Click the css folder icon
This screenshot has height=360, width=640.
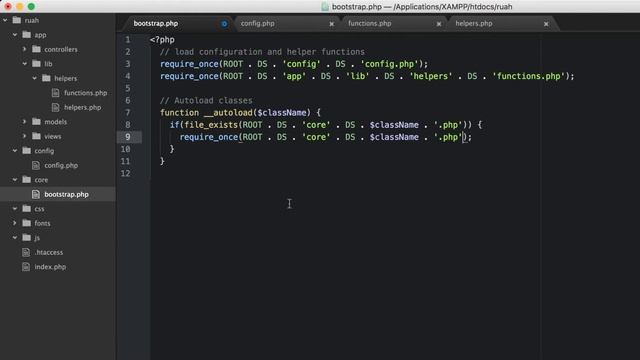[27, 209]
